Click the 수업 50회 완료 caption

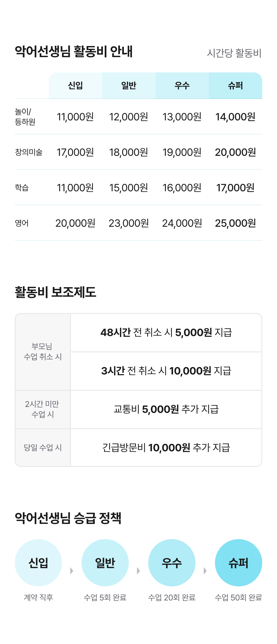(x=238, y=597)
